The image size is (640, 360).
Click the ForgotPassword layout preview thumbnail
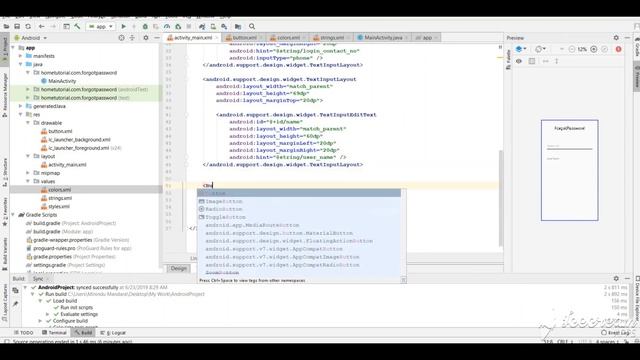coord(569,170)
